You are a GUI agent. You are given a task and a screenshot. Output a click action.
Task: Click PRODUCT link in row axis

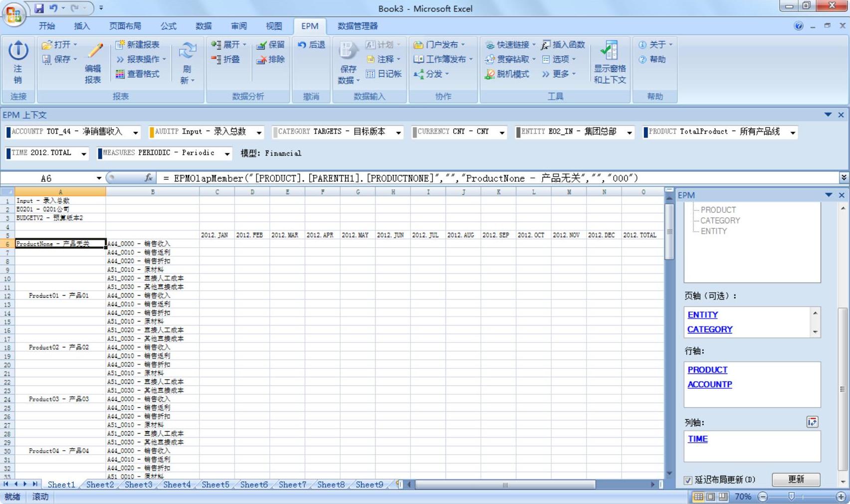[707, 369]
